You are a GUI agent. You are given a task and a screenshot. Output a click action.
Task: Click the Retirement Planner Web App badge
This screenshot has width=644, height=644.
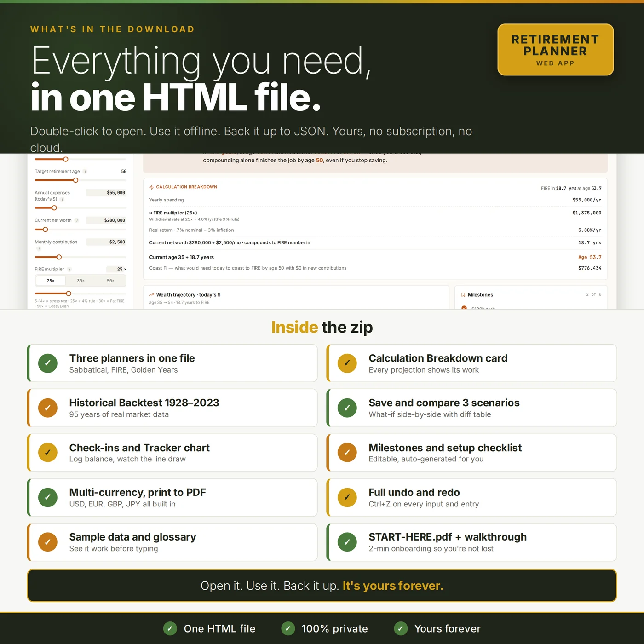tap(556, 50)
